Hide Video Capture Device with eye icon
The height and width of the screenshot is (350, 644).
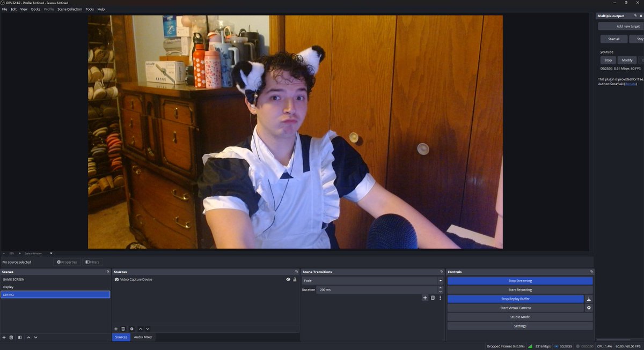point(288,279)
